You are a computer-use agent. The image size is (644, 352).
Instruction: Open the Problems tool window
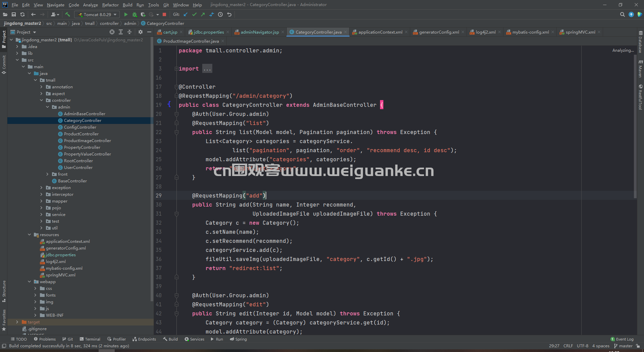[x=45, y=339]
